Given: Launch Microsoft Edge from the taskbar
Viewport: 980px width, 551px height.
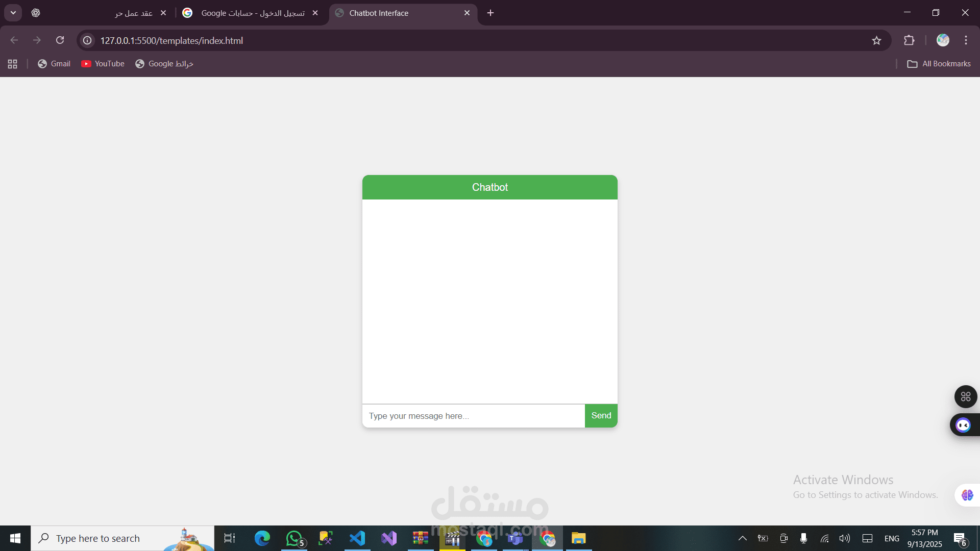Looking at the screenshot, I should coord(262,538).
